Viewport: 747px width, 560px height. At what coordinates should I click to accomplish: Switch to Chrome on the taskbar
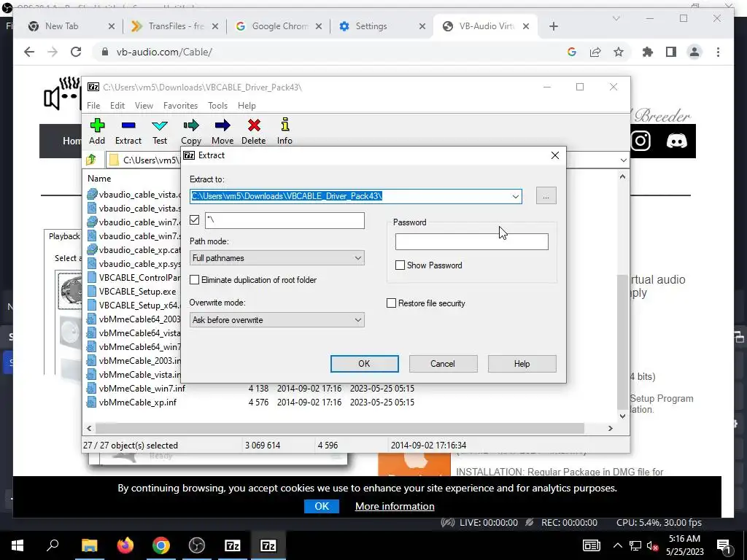[x=161, y=545]
